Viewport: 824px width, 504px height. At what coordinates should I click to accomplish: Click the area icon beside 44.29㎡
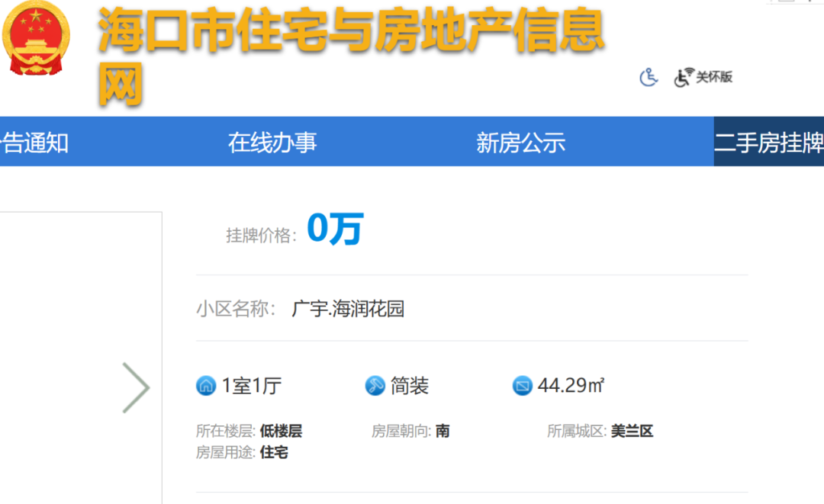522,386
